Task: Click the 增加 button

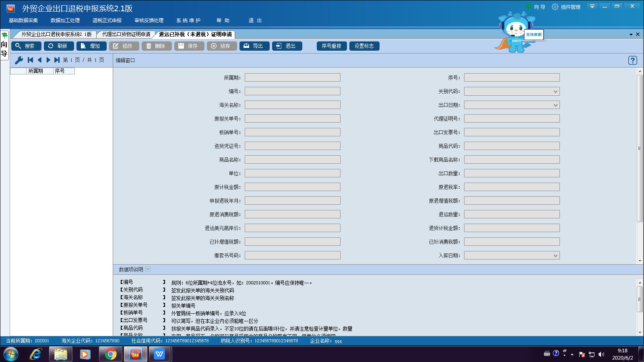Action: click(x=91, y=46)
